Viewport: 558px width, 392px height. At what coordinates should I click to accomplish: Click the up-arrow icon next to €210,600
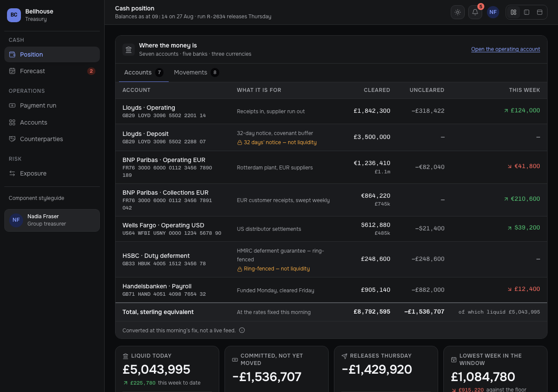pyautogui.click(x=506, y=199)
